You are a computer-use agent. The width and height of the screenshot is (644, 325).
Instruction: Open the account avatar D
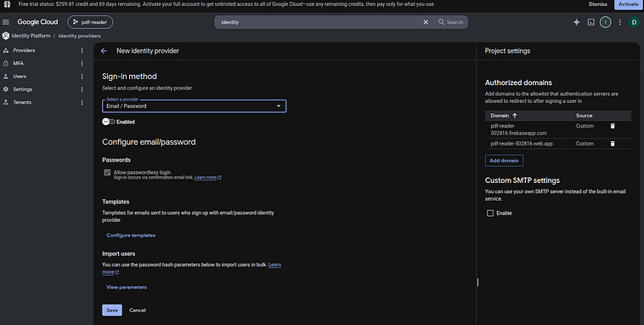(x=634, y=22)
